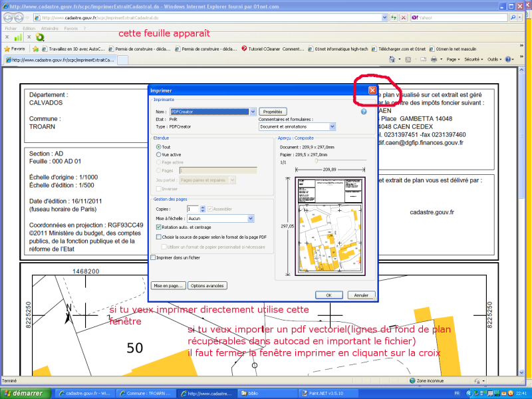The height and width of the screenshot is (399, 532).
Task: Click the Yahoo search magnifier icon
Action: 513,17
